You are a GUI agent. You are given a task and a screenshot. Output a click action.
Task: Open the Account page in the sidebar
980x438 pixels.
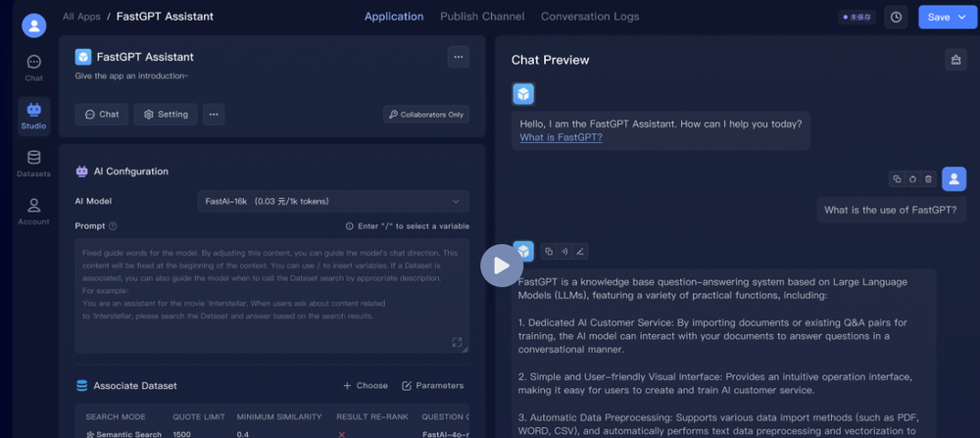(x=33, y=212)
